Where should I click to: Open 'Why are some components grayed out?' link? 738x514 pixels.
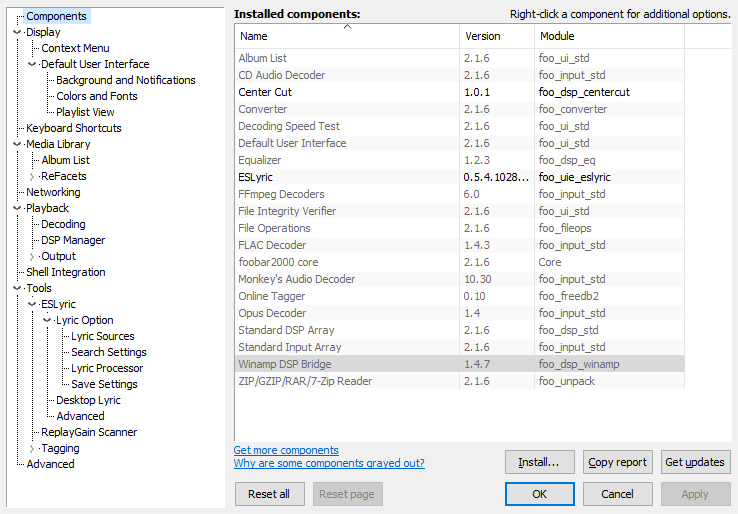click(329, 463)
